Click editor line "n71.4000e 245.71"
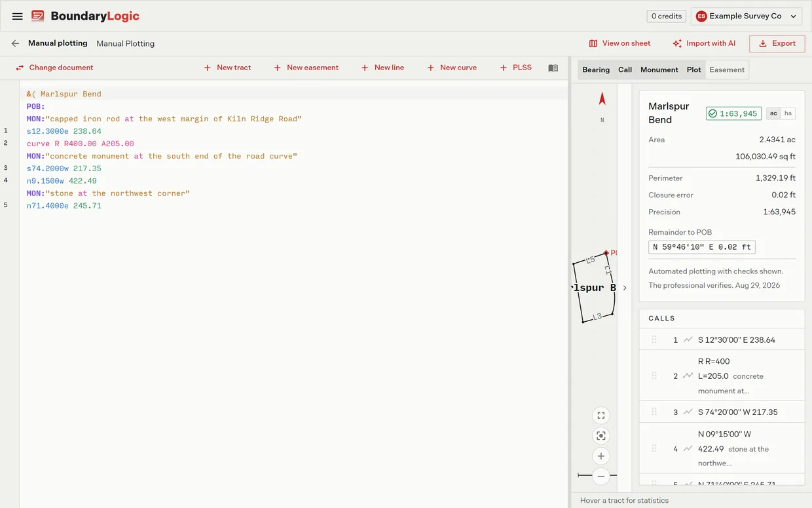 coord(64,206)
